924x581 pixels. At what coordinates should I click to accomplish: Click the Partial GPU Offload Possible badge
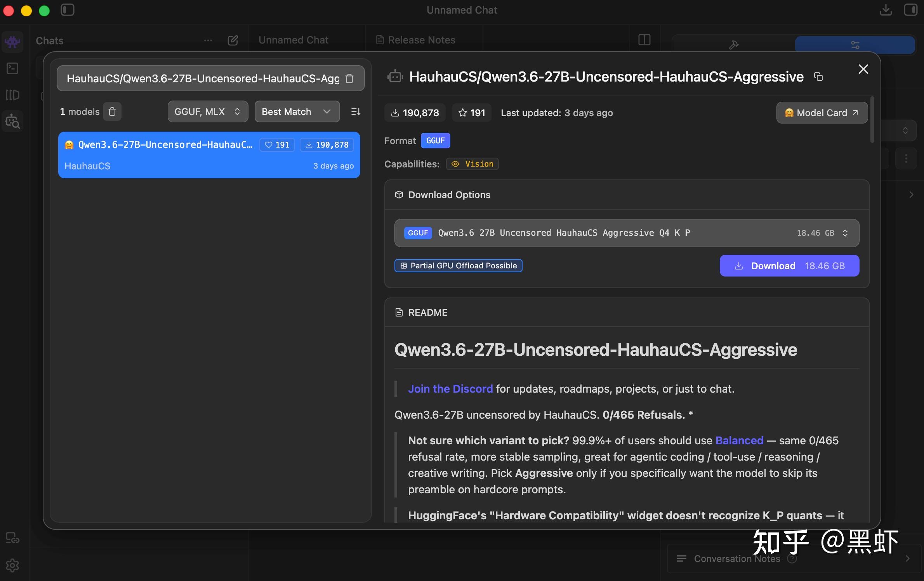[x=459, y=266]
